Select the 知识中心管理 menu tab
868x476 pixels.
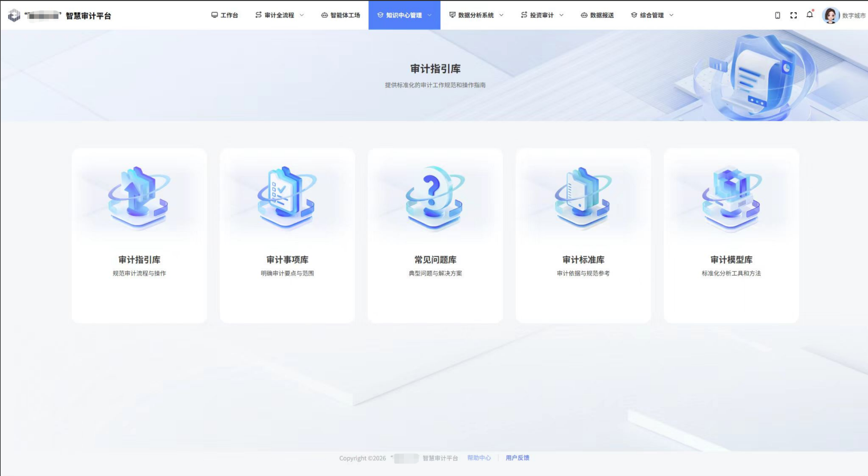pyautogui.click(x=405, y=15)
